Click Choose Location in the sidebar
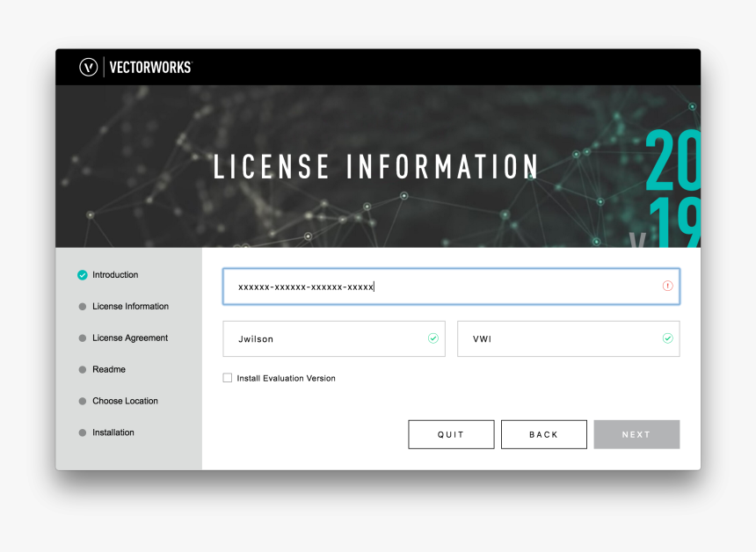Image resolution: width=756 pixels, height=552 pixels. click(x=124, y=401)
